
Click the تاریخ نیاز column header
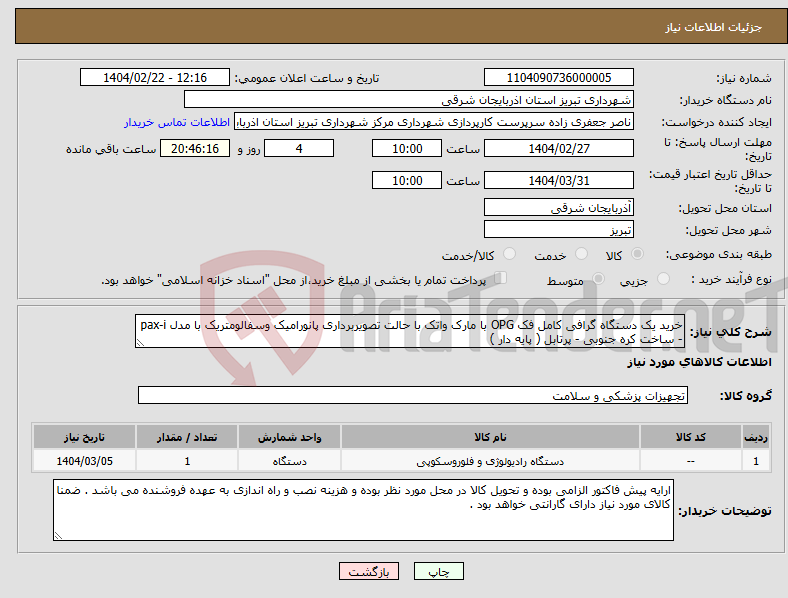click(84, 437)
